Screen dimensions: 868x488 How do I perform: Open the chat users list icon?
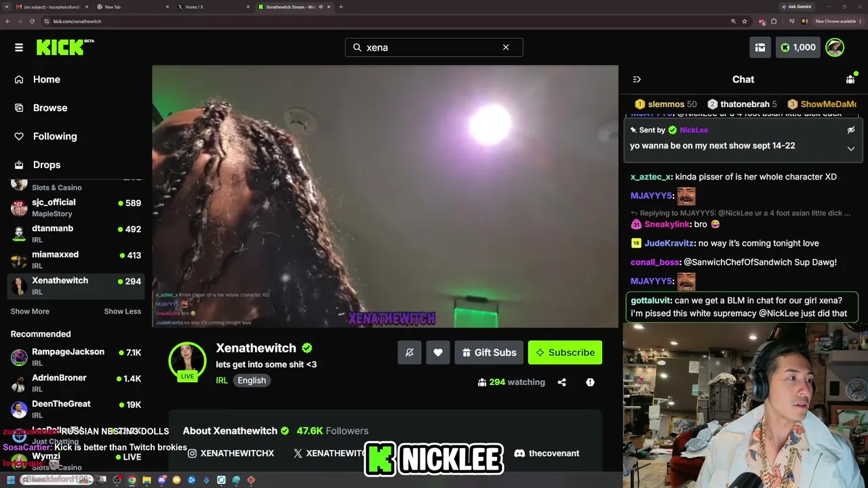tap(850, 79)
